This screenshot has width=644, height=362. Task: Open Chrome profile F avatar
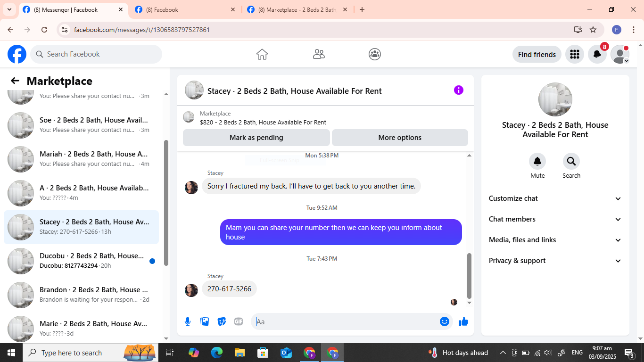coord(617,30)
